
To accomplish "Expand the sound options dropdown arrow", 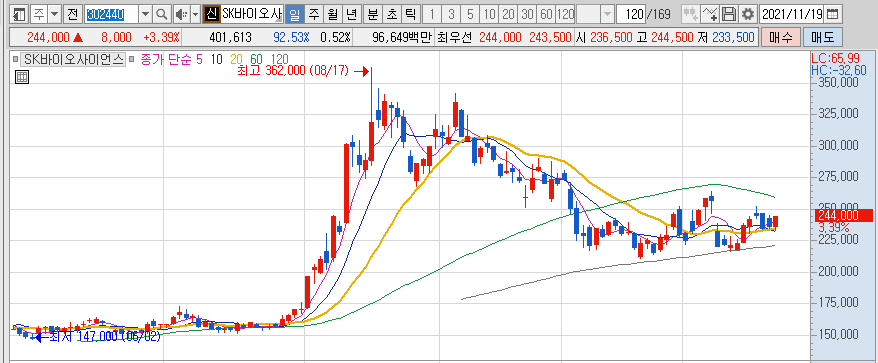I will point(195,14).
